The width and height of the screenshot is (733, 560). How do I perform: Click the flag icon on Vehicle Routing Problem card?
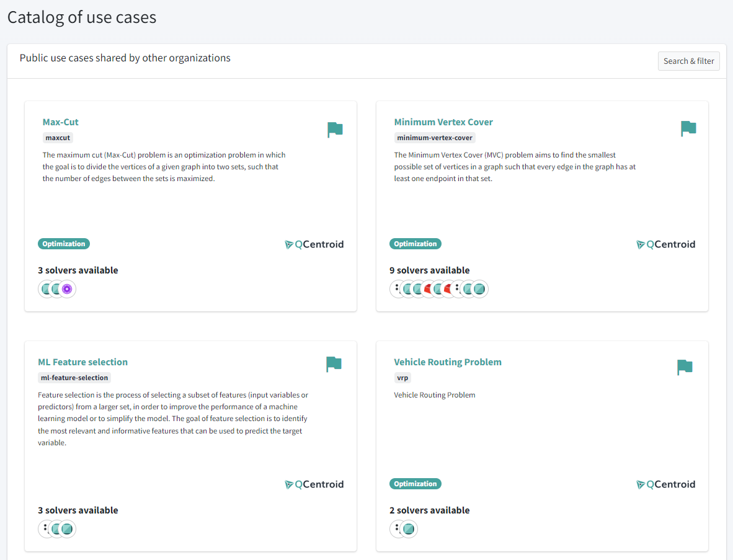coord(685,367)
